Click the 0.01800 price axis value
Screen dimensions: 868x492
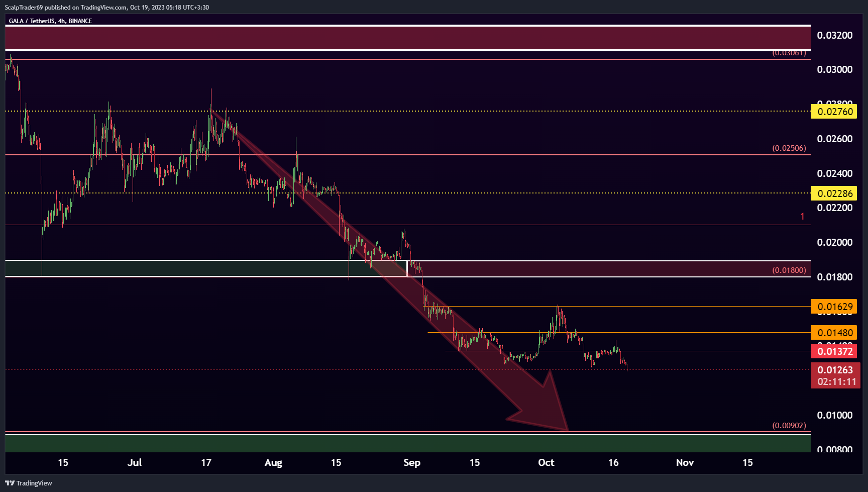point(835,277)
